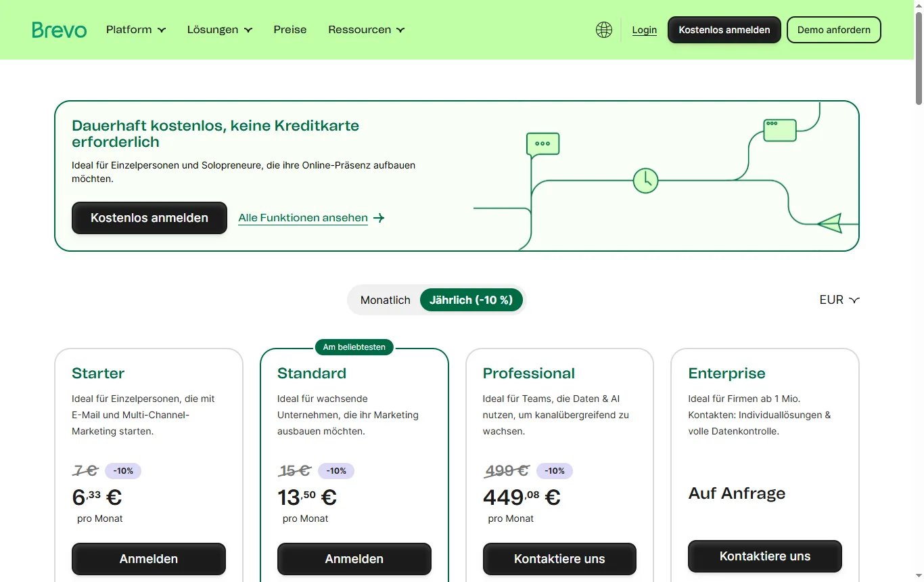Viewport: 924px width, 582px height.
Task: Click the -10% badge in Professional card
Action: tap(555, 471)
